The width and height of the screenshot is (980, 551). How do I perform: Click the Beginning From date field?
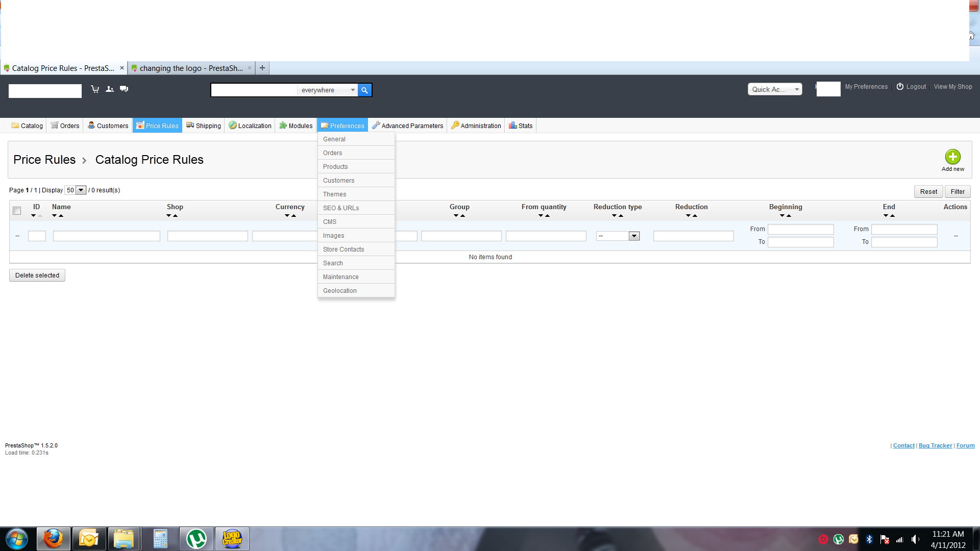point(800,230)
